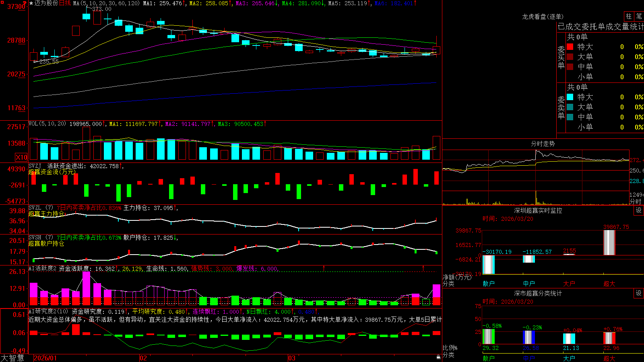Screen dimensions: 644x362
Task: Click the teal 大单 sell-order swatch
Action: tap(570, 107)
